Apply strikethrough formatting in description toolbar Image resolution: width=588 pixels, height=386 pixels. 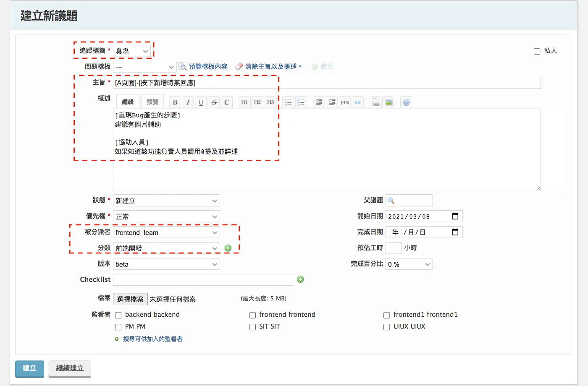click(x=214, y=102)
